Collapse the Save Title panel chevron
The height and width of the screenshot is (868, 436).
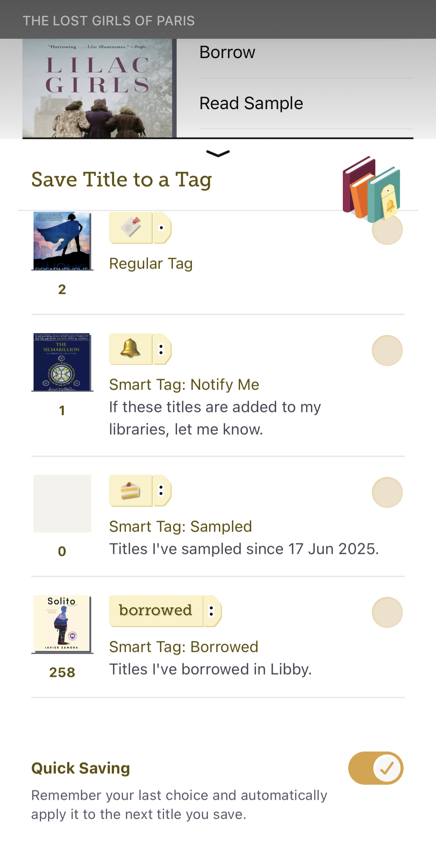[218, 153]
